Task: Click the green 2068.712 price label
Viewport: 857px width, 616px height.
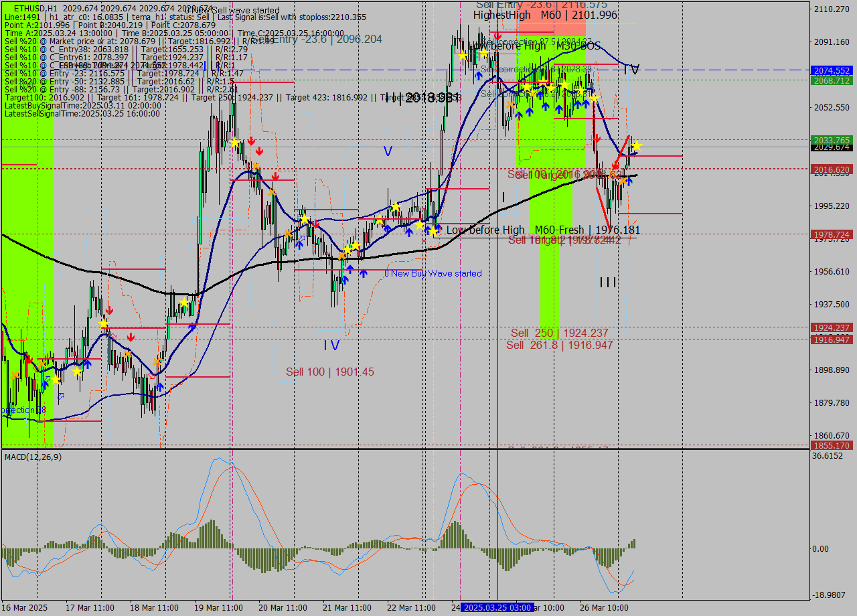Action: [x=831, y=80]
